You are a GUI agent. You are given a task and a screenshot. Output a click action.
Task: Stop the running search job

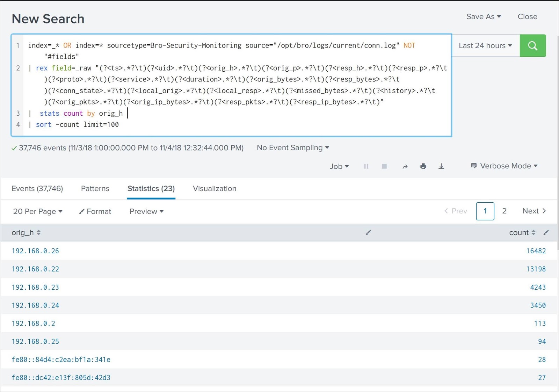coord(384,166)
